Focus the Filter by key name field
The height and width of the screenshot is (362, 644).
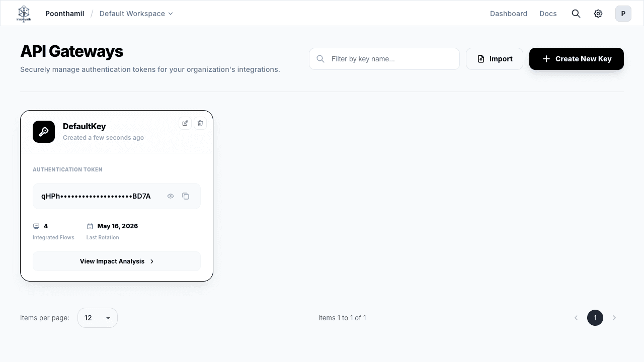384,59
